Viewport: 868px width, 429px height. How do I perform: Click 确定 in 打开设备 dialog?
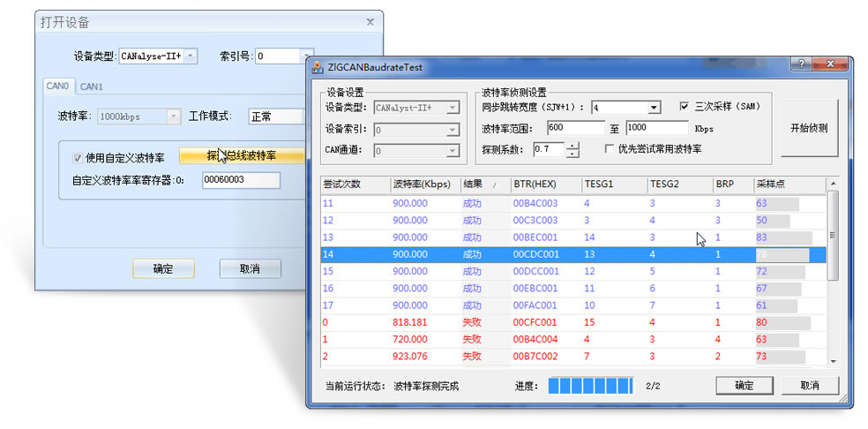pos(163,269)
